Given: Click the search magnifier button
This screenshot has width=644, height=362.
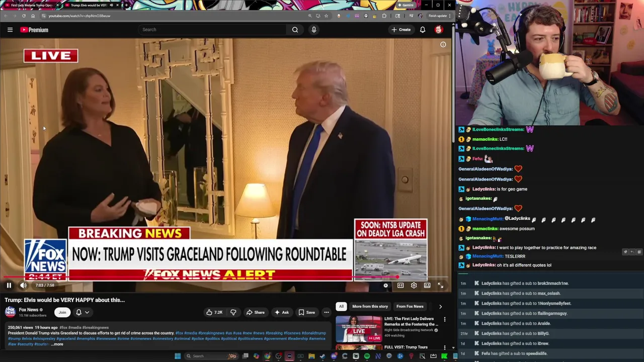Looking at the screenshot, I should click(x=295, y=30).
